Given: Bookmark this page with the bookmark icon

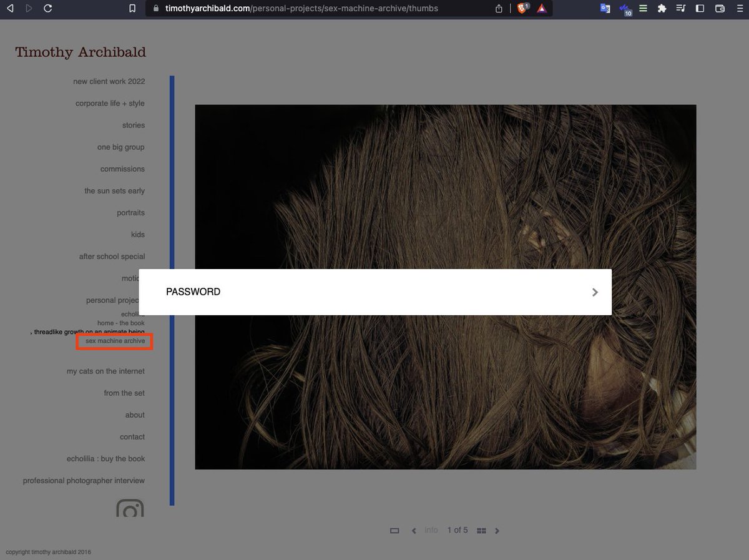Looking at the screenshot, I should click(132, 9).
